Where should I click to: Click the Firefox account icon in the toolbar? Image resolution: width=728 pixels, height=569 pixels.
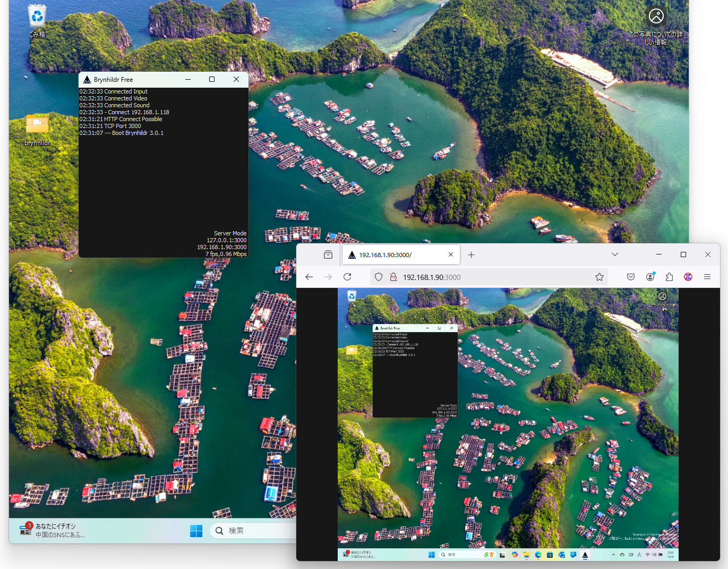tap(650, 277)
